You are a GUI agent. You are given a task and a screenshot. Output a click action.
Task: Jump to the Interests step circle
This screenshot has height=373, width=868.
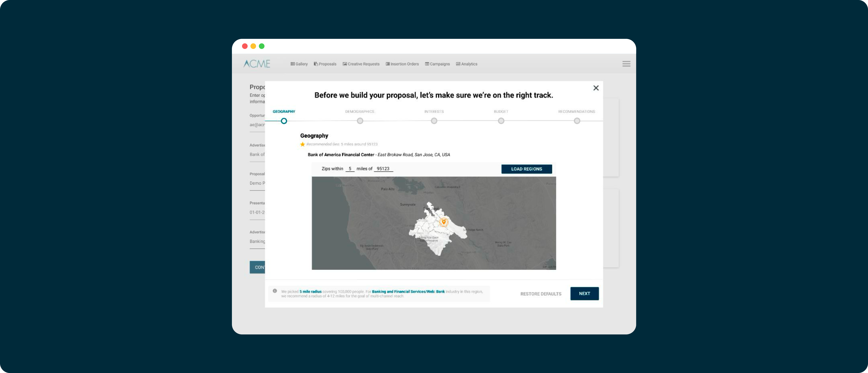click(434, 121)
